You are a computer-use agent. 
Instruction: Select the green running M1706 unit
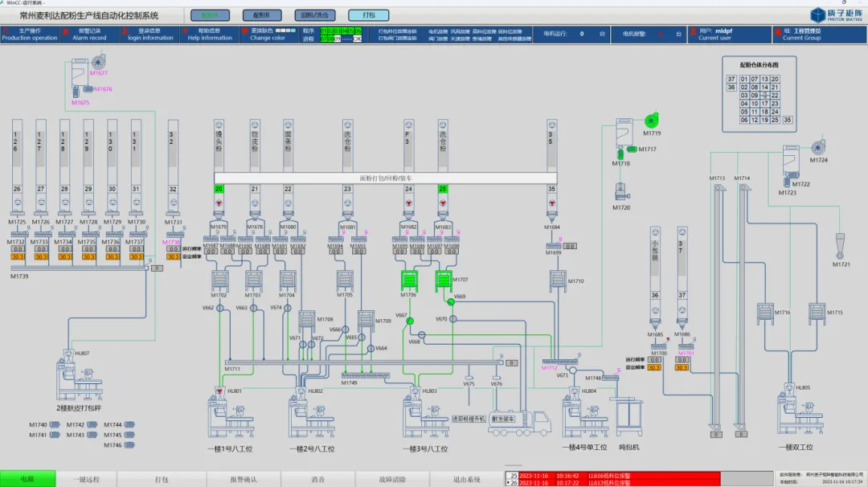[409, 280]
